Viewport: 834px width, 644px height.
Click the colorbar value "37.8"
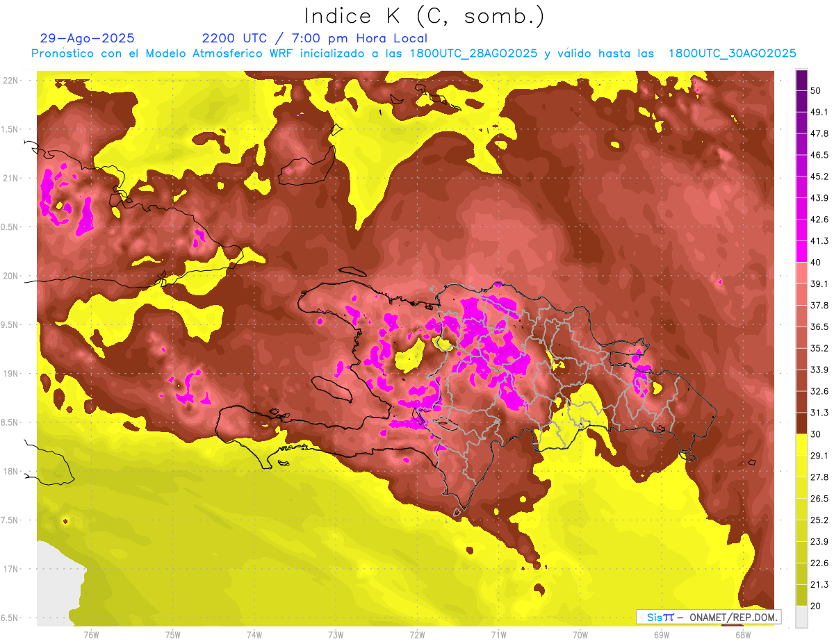819,305
